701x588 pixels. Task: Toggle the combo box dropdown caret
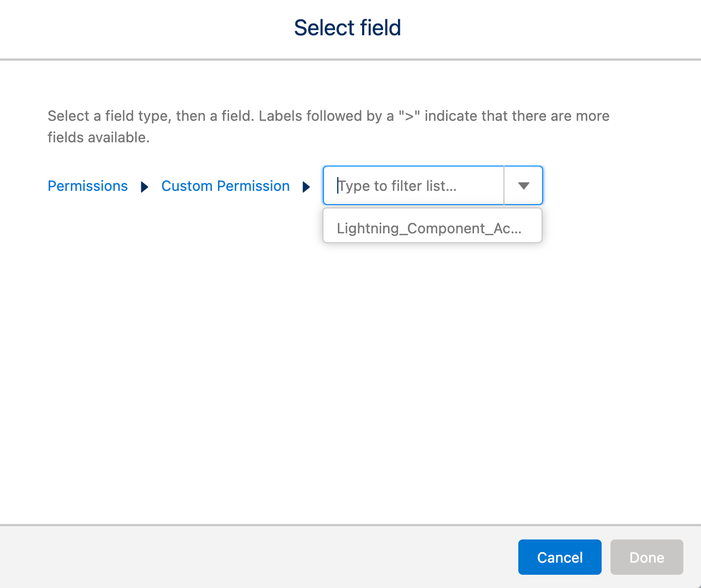point(524,186)
